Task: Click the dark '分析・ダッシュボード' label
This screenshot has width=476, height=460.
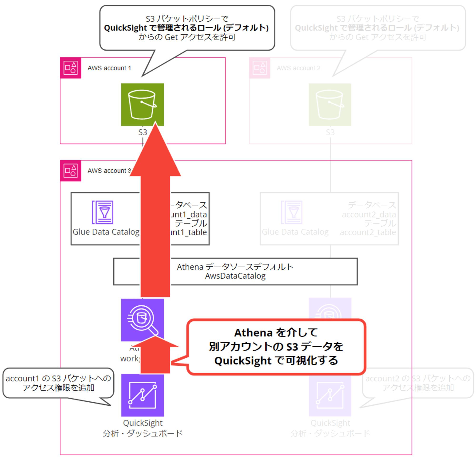Action: [x=143, y=434]
